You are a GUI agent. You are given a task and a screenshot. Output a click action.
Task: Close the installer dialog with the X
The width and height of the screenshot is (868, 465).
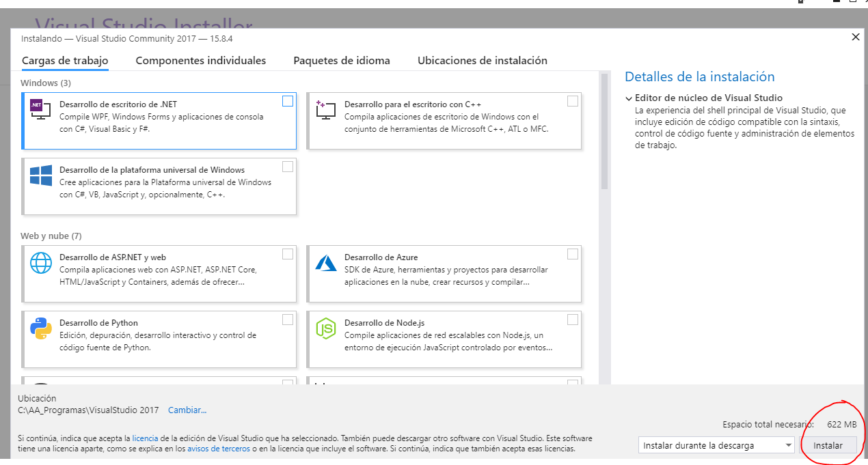click(x=856, y=38)
